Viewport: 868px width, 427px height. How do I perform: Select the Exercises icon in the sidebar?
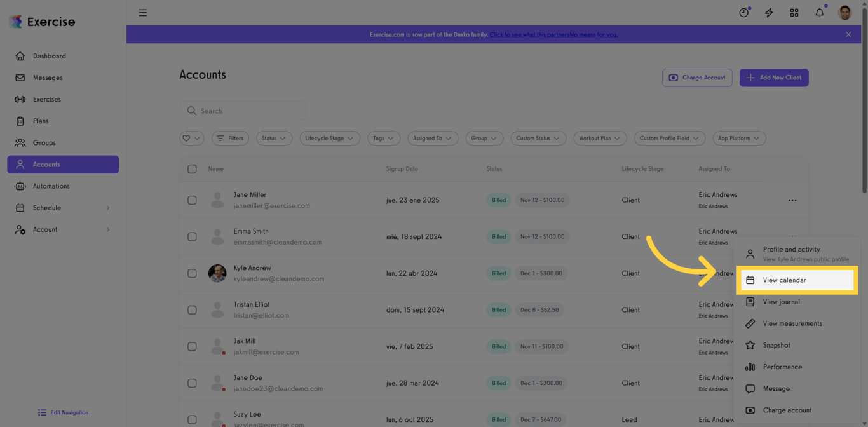point(20,99)
